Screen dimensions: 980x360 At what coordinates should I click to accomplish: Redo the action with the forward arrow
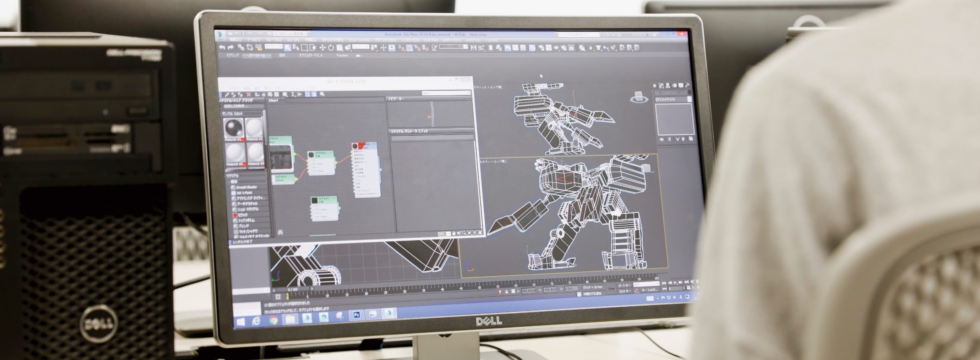(231, 48)
